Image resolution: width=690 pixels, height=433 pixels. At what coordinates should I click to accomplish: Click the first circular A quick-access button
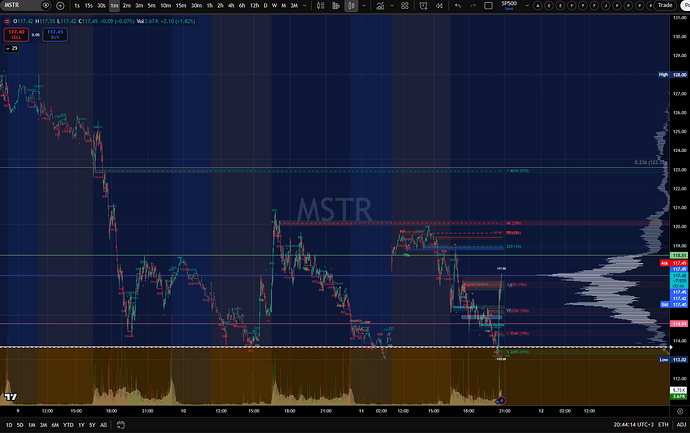click(x=538, y=6)
